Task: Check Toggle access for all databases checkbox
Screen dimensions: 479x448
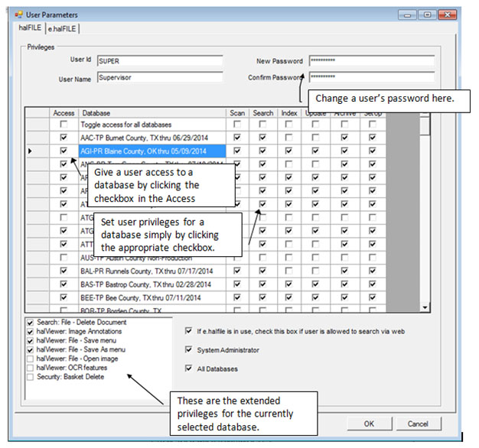Action: [64, 125]
